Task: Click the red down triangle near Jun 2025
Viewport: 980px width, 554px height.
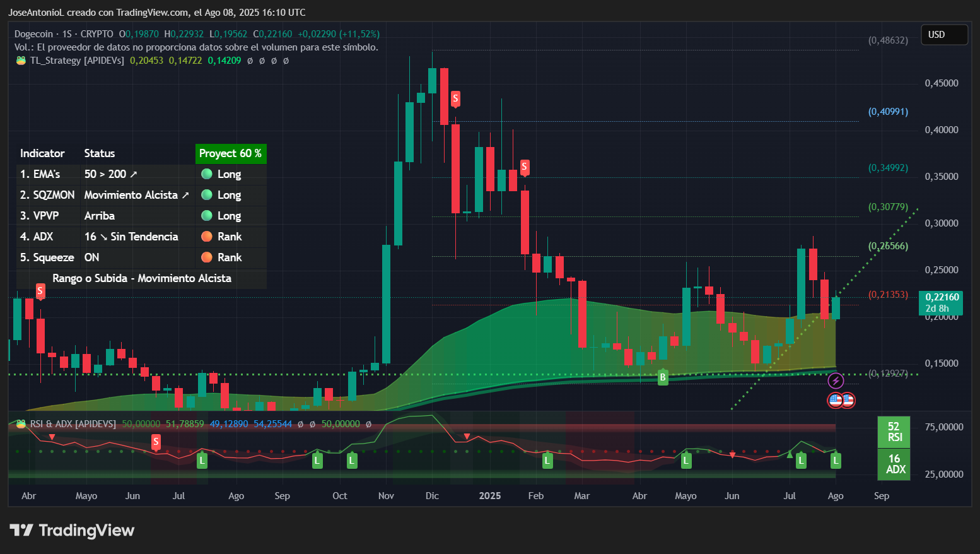Action: [x=732, y=455]
